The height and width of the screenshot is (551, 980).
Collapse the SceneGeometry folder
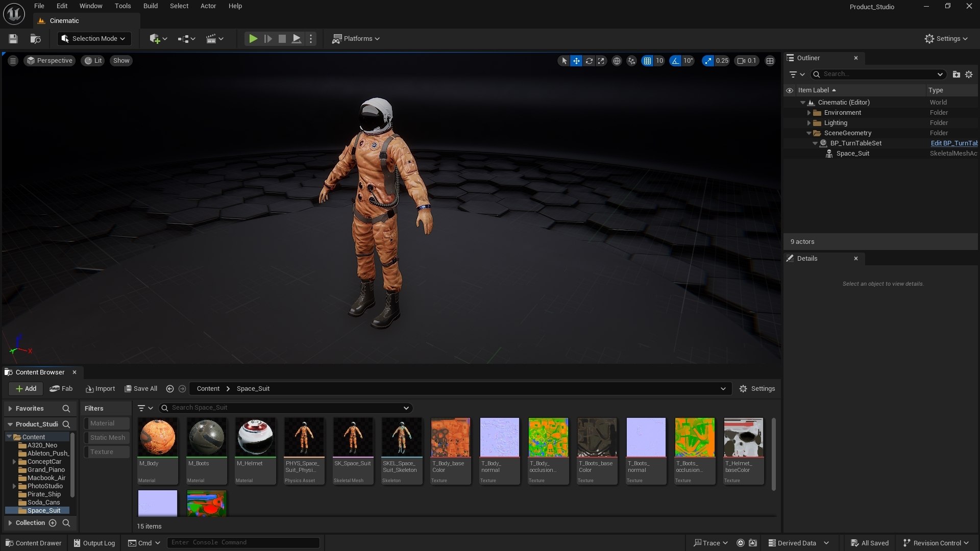[x=808, y=133]
